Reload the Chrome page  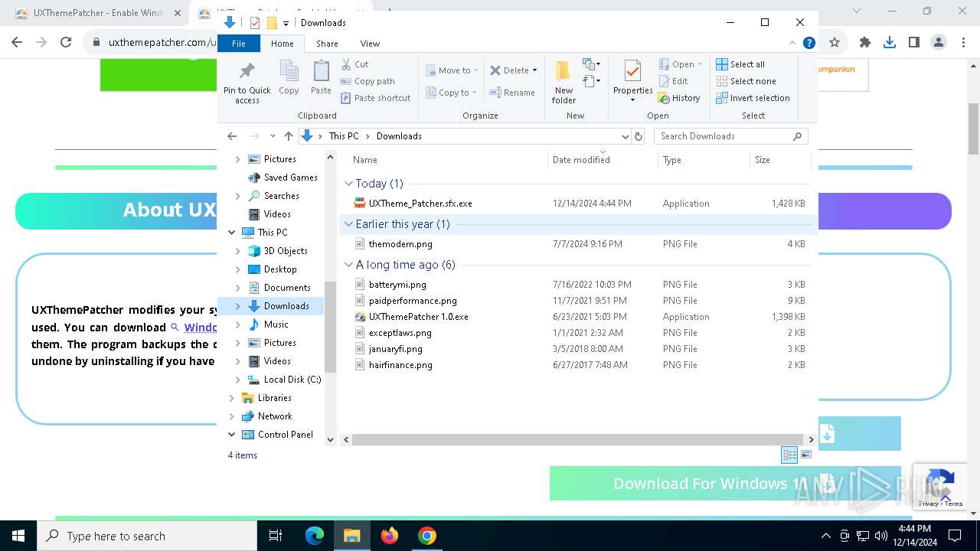pyautogui.click(x=66, y=43)
